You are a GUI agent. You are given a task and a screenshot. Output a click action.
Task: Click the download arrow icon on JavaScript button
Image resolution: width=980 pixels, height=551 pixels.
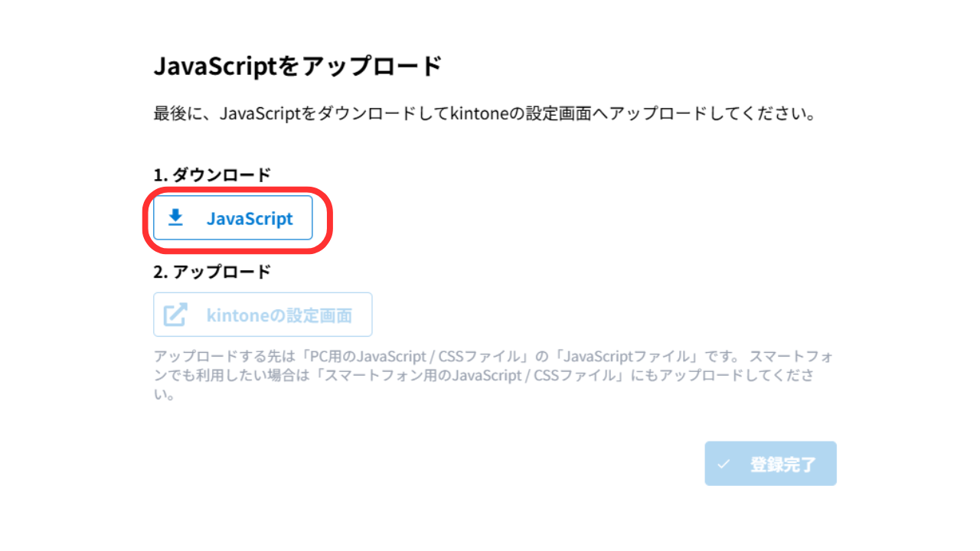point(177,218)
